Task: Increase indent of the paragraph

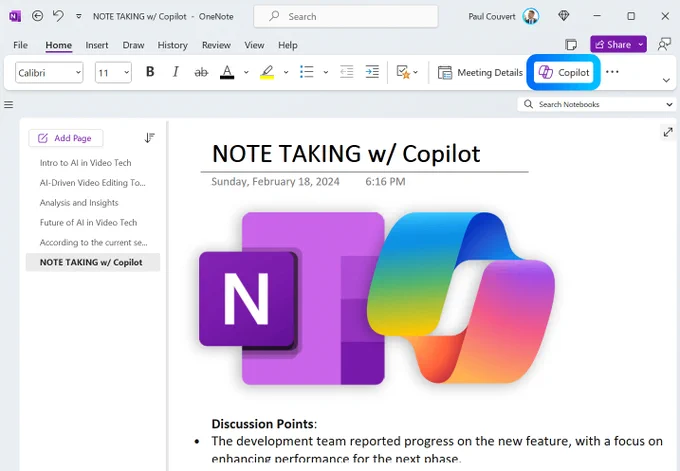Action: coord(372,72)
